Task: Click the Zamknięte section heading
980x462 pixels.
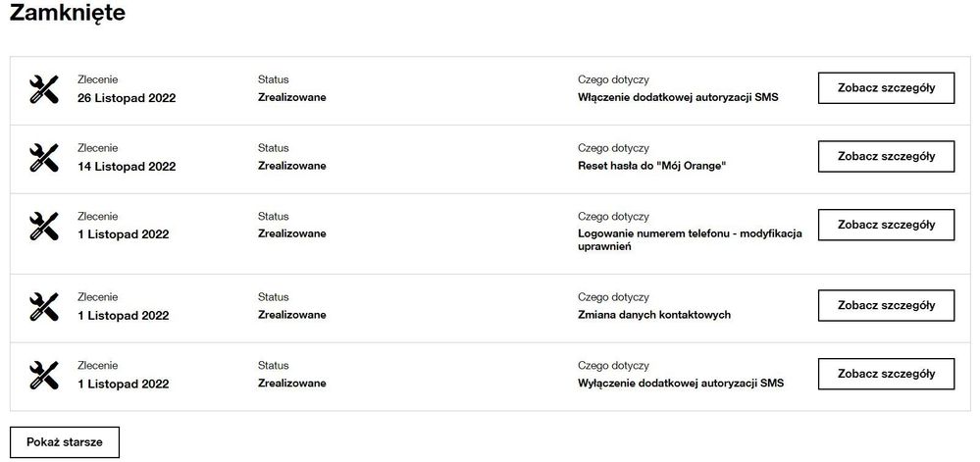Action: coord(67,14)
